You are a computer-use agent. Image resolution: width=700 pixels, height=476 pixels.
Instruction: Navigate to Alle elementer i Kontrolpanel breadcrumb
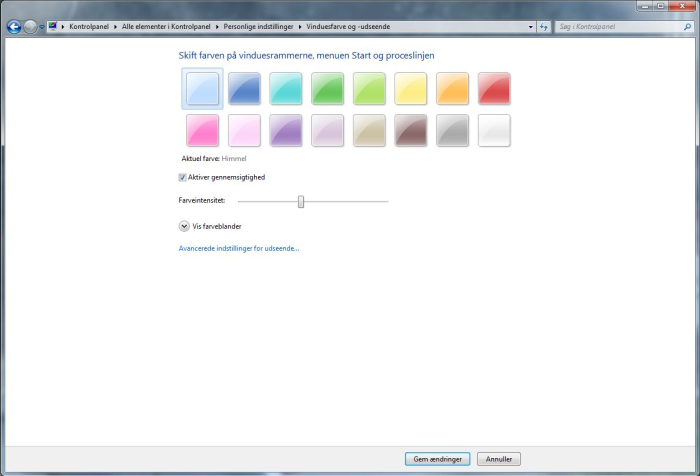pyautogui.click(x=166, y=27)
